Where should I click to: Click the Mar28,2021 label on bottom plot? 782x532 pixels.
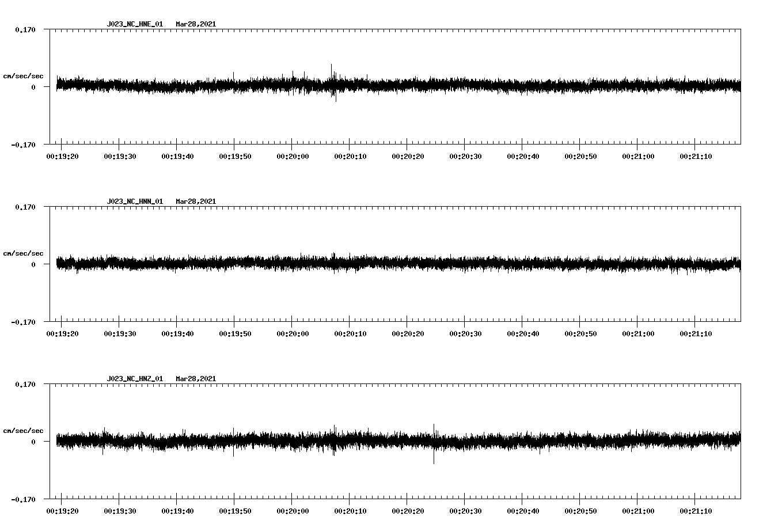point(196,378)
